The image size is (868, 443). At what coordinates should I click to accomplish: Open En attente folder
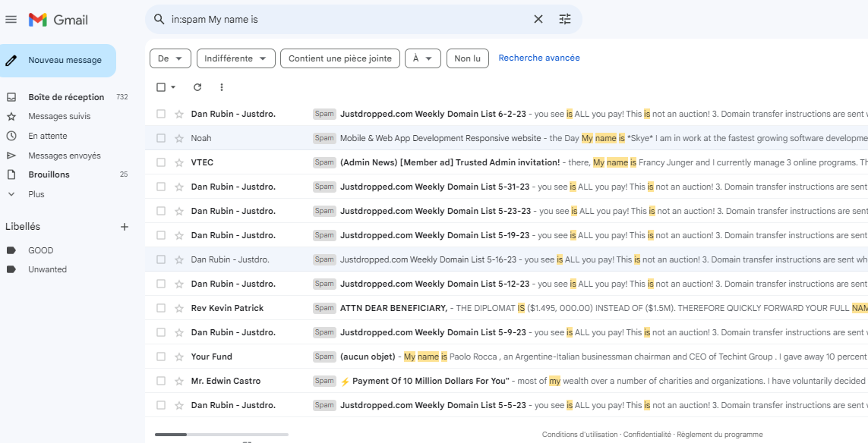[48, 136]
